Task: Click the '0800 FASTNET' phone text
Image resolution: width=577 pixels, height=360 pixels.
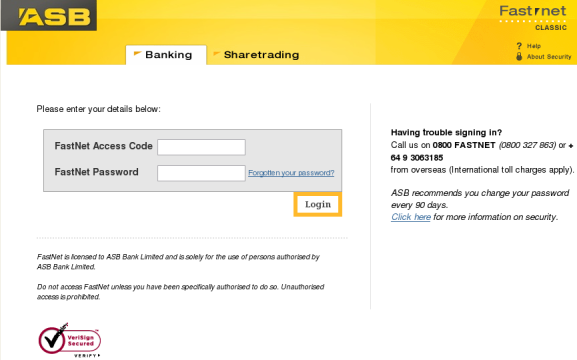Action: [464, 145]
